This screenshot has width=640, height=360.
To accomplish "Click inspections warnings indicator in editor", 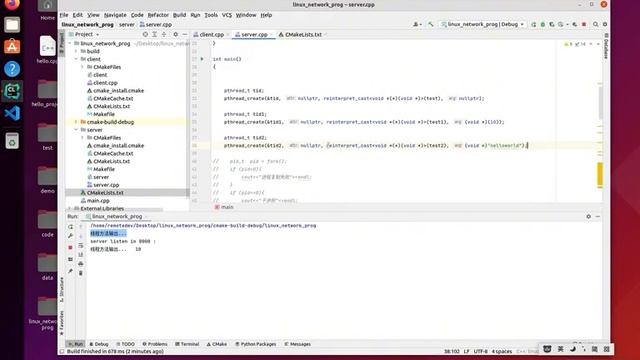I will point(575,44).
